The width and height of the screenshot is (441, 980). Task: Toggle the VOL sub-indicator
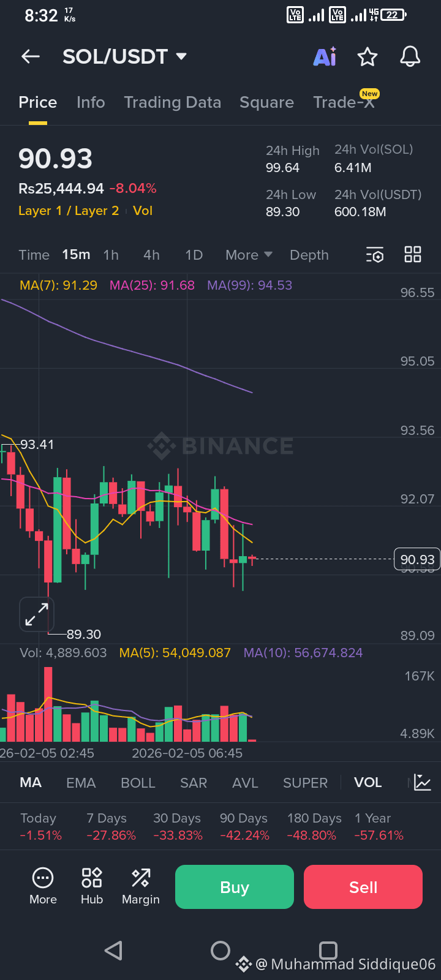367,783
